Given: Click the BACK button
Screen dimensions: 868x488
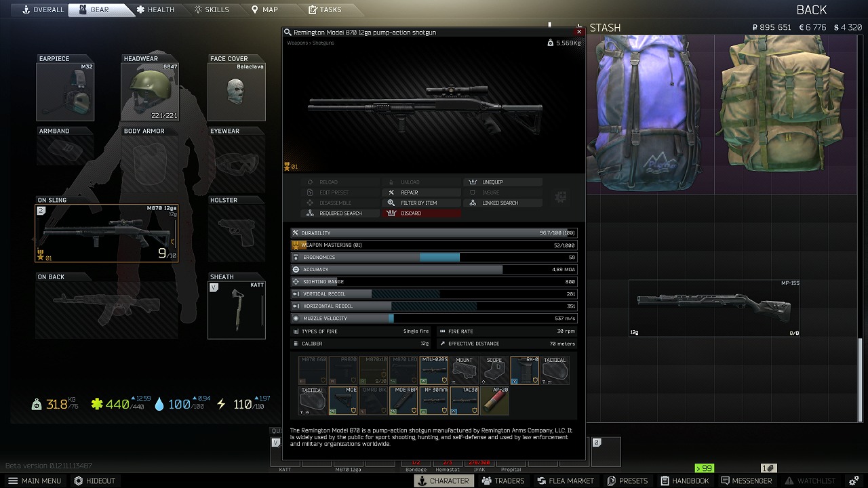Looking at the screenshot, I should 811,9.
